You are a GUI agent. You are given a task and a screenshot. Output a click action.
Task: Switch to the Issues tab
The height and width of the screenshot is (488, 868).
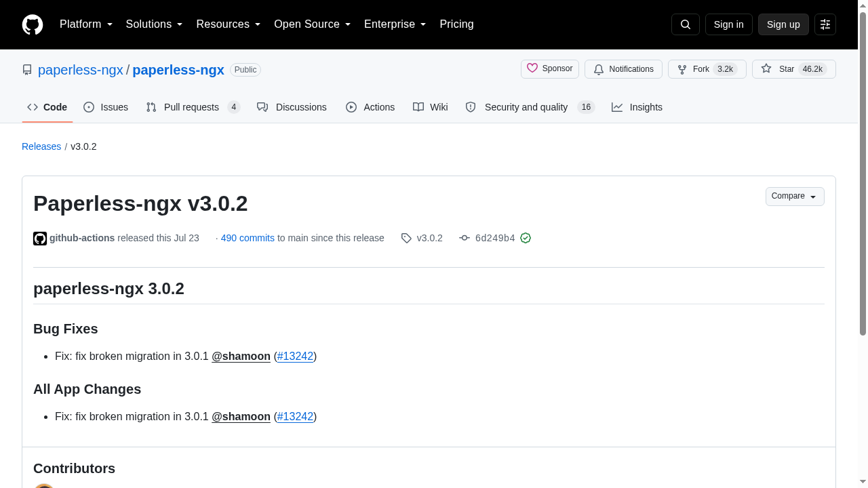[106, 107]
